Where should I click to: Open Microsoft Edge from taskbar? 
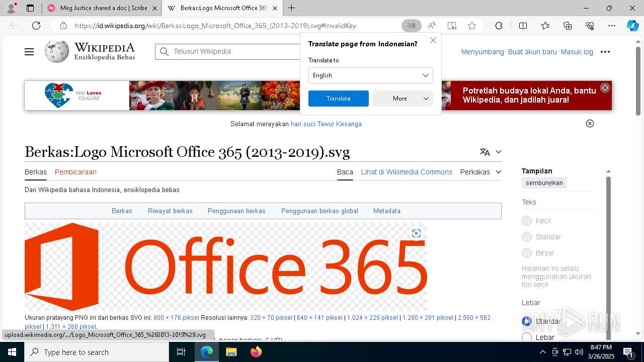point(207,352)
